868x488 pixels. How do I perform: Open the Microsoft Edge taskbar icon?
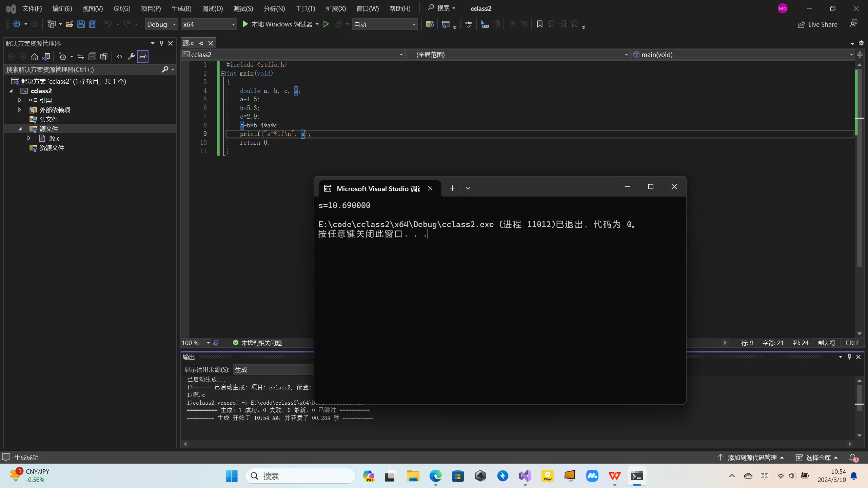click(435, 476)
